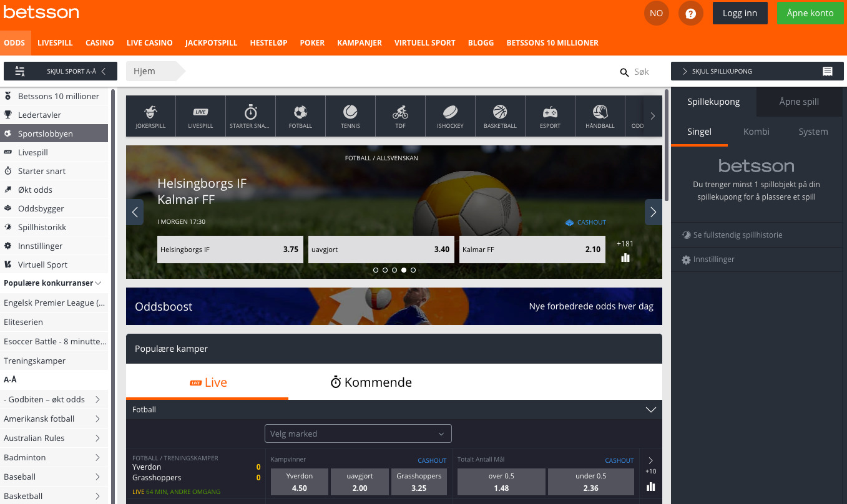Open sidebar Innstillinger gear item
This screenshot has width=847, height=504.
(54, 246)
